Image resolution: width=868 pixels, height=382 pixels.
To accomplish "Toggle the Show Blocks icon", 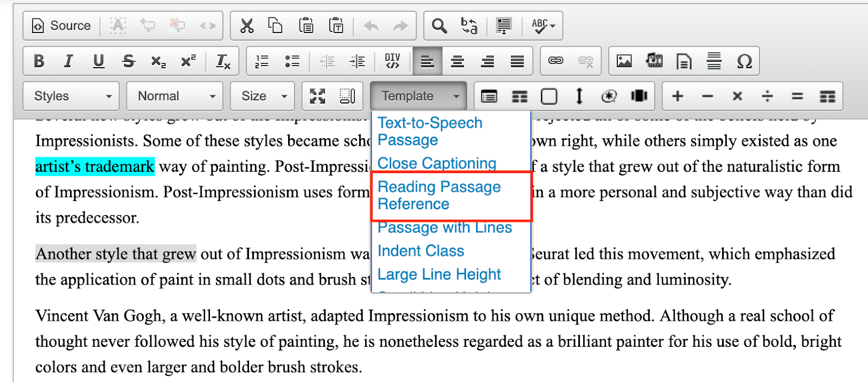I will point(347,96).
